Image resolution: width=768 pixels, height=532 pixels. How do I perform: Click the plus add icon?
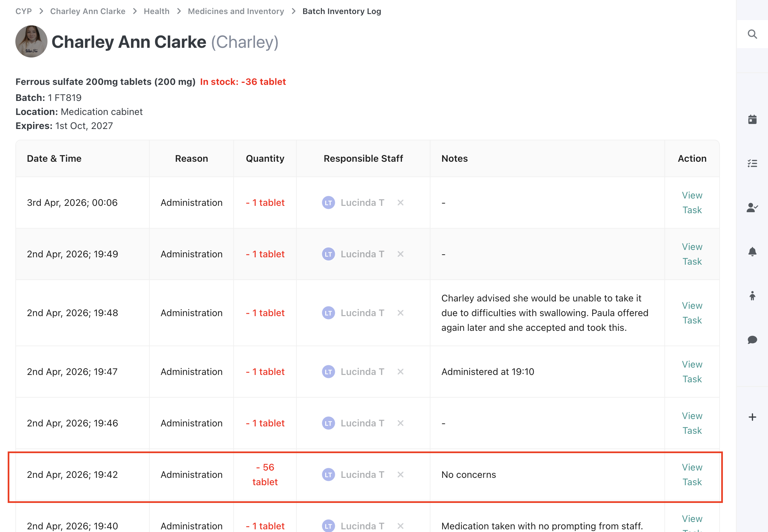(752, 417)
